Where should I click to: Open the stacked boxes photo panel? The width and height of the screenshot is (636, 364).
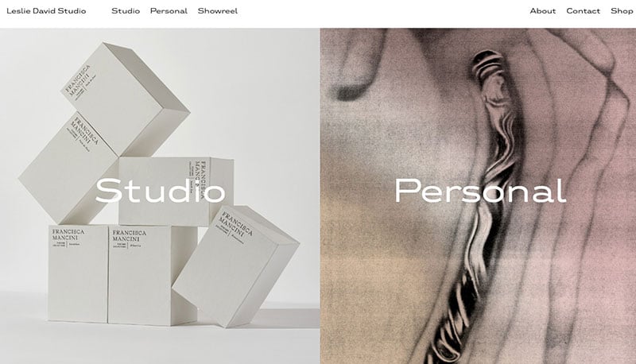pos(160,196)
